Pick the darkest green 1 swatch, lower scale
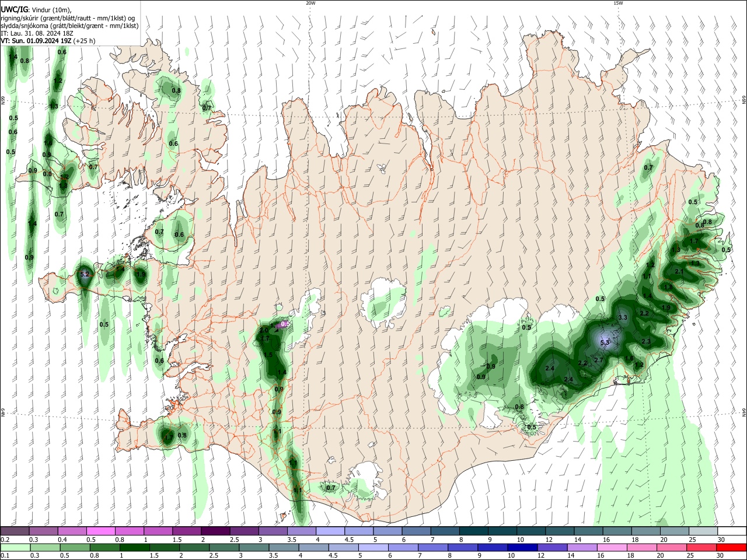 point(134,548)
